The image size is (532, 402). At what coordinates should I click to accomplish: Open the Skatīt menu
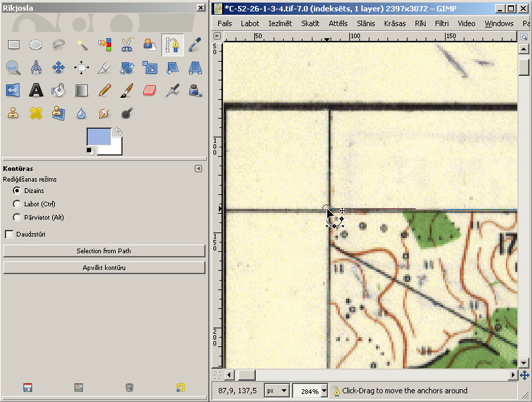pos(311,23)
